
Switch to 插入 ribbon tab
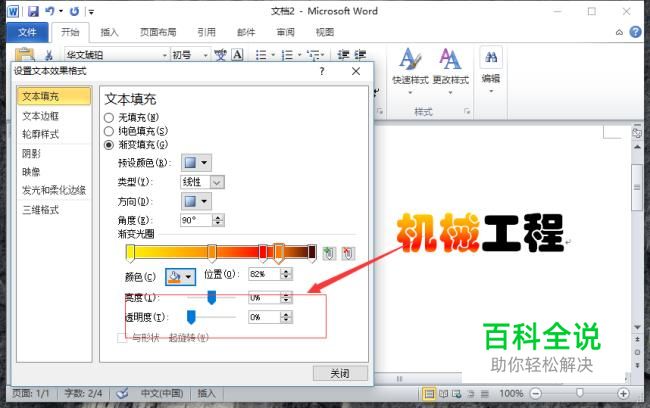(109, 32)
